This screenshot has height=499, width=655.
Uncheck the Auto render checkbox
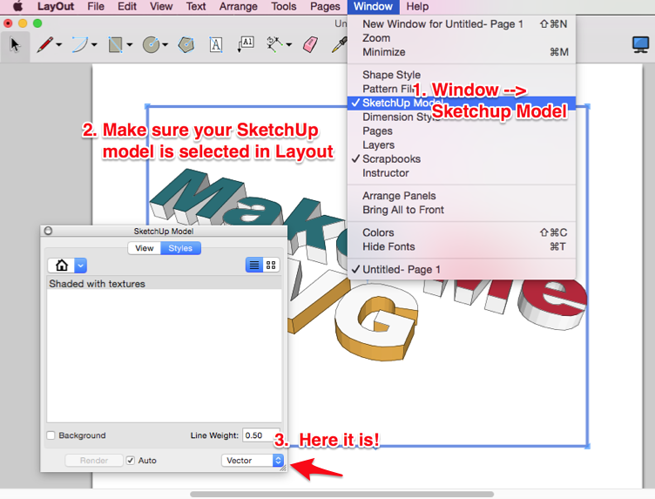click(x=130, y=460)
